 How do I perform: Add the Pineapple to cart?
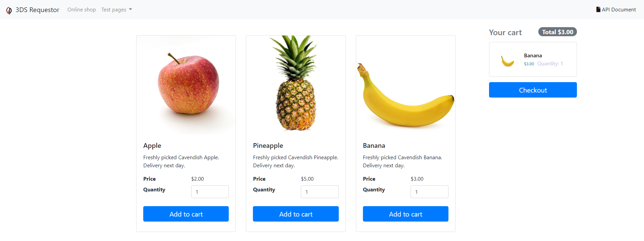(296, 214)
